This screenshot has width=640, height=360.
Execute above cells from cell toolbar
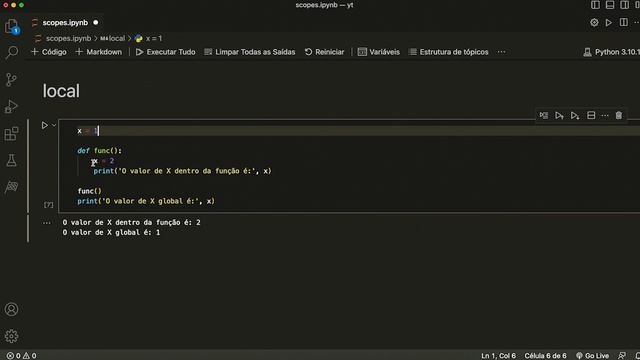click(559, 116)
